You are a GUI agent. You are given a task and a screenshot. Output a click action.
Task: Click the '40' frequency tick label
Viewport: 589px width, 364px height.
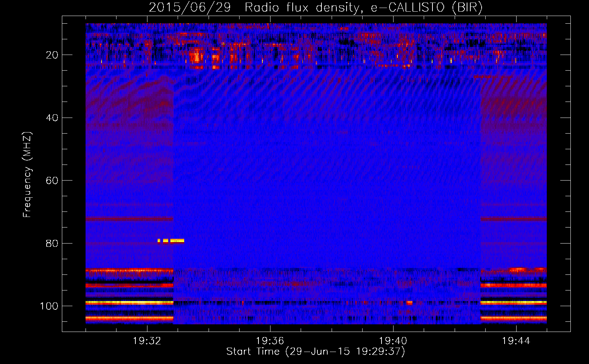point(52,118)
